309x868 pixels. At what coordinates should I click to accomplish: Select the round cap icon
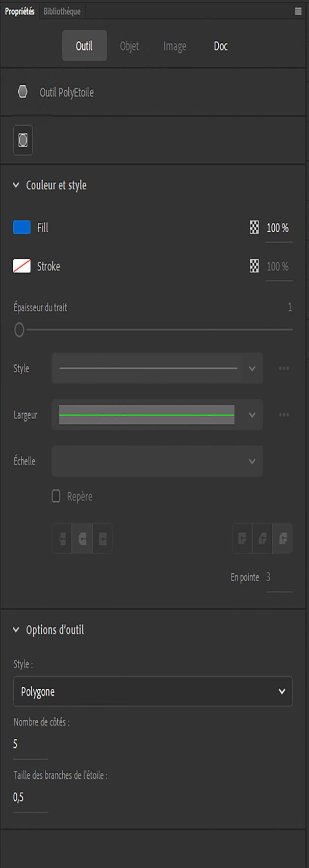(82, 538)
